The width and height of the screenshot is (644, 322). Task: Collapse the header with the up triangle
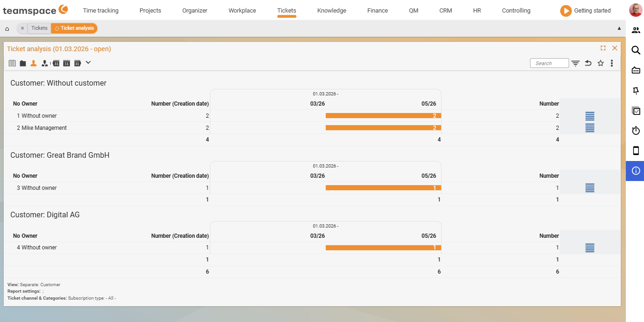[x=619, y=28]
